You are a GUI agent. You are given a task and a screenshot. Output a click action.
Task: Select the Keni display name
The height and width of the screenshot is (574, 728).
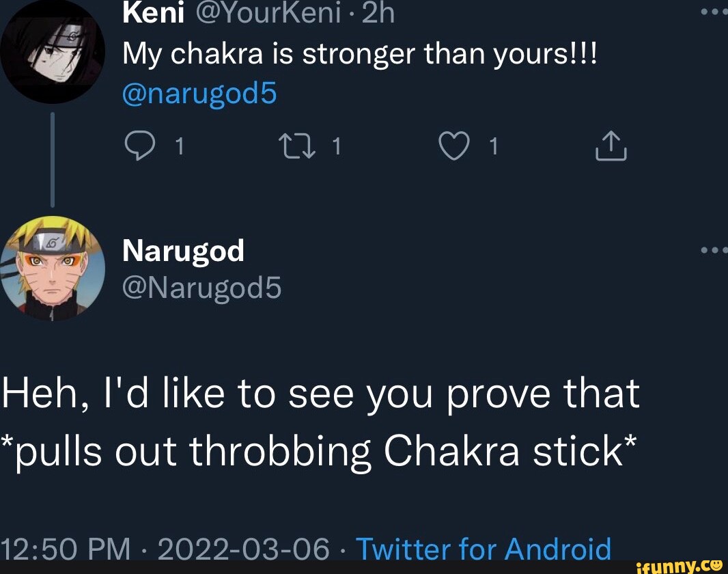tap(154, 12)
